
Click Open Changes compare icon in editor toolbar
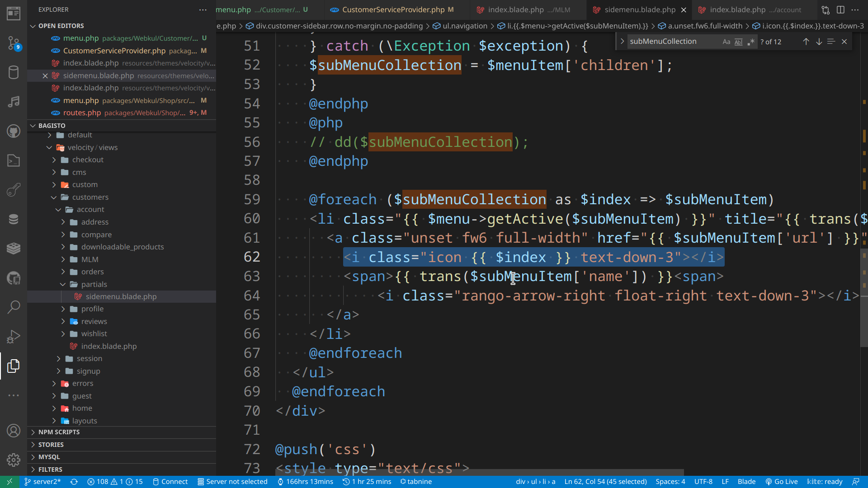click(x=826, y=9)
